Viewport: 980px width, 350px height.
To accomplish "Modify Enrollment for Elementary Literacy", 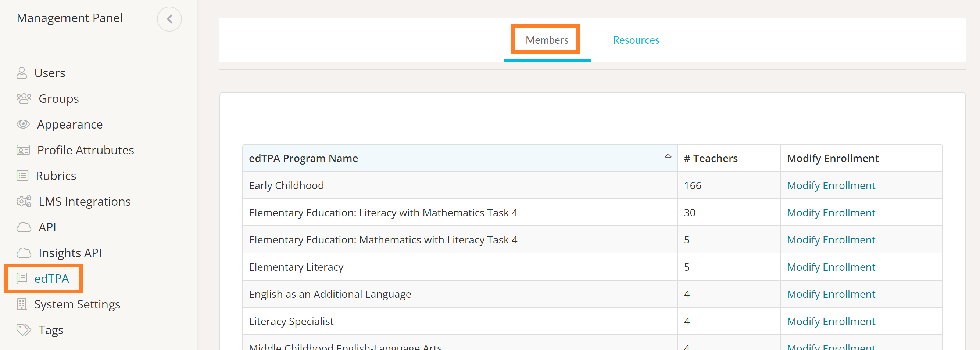I will tap(830, 267).
